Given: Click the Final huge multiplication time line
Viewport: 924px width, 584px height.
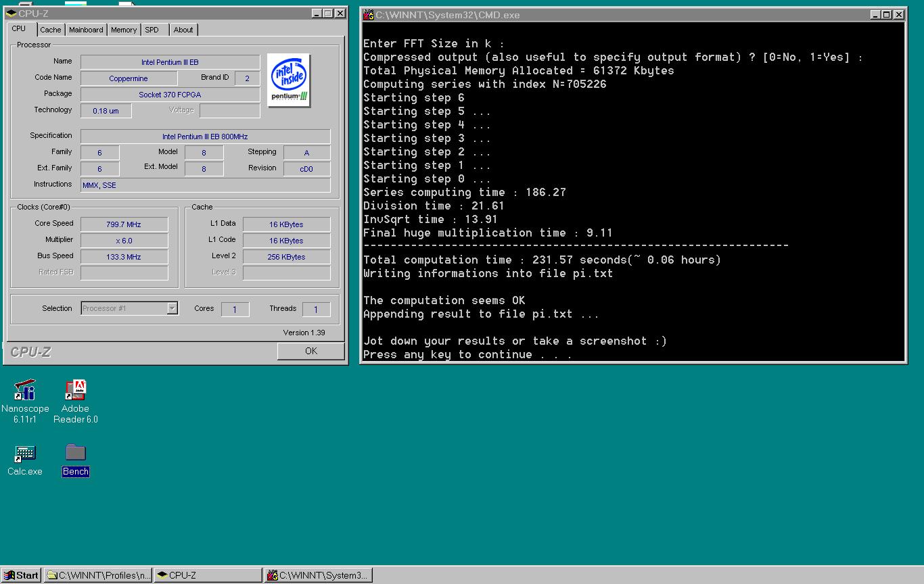Looking at the screenshot, I should coord(488,233).
